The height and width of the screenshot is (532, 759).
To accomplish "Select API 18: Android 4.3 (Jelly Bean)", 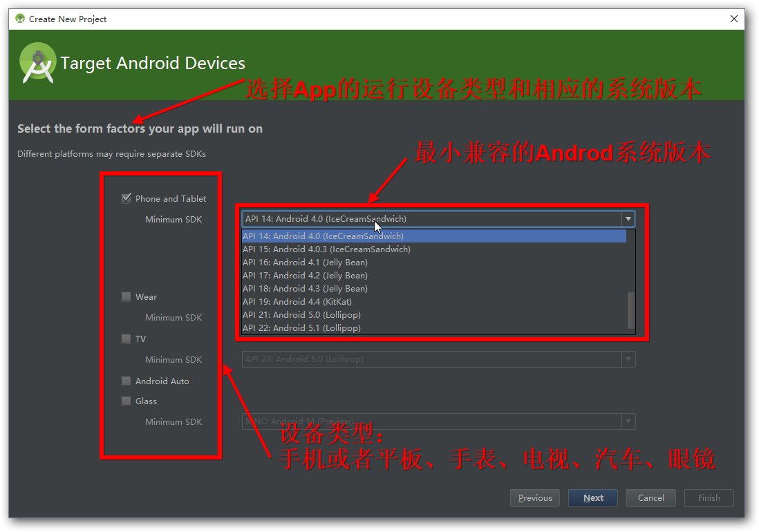I will point(434,288).
